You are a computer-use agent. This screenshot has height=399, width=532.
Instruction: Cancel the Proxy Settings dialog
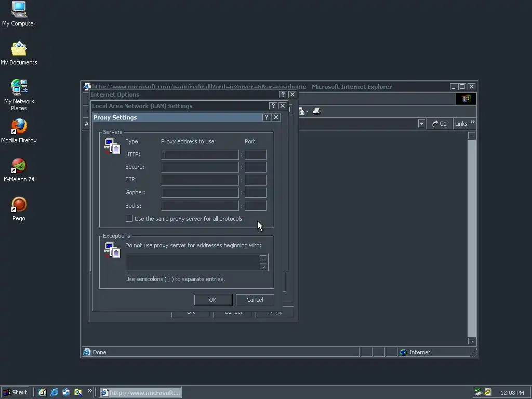click(255, 300)
